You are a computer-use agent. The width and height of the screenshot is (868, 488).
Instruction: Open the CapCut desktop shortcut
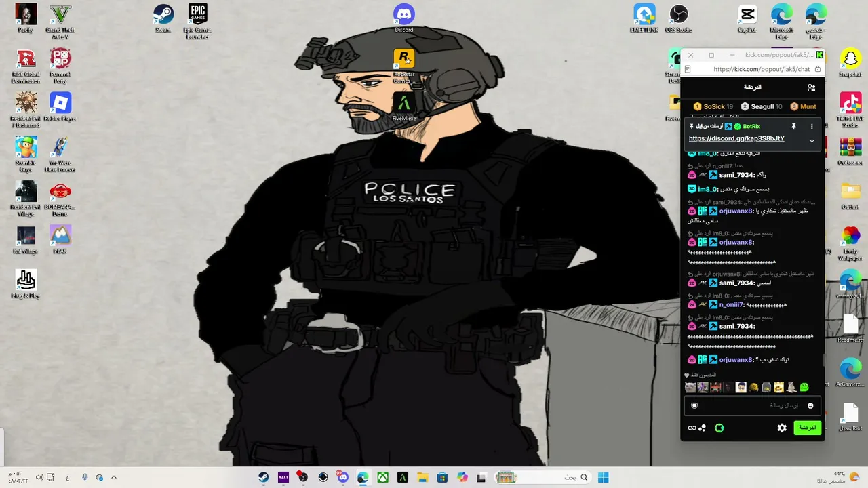tap(747, 18)
